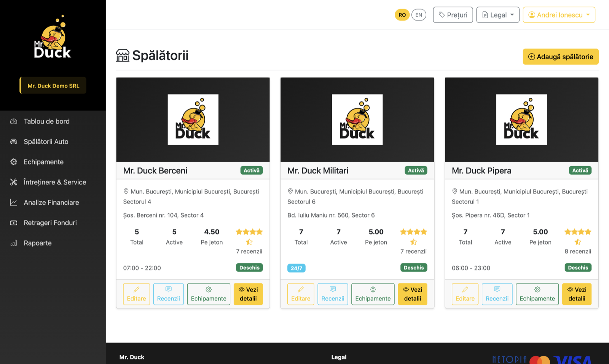The width and height of the screenshot is (609, 364).
Task: Click the Analize Financiare chart icon
Action: 14,202
